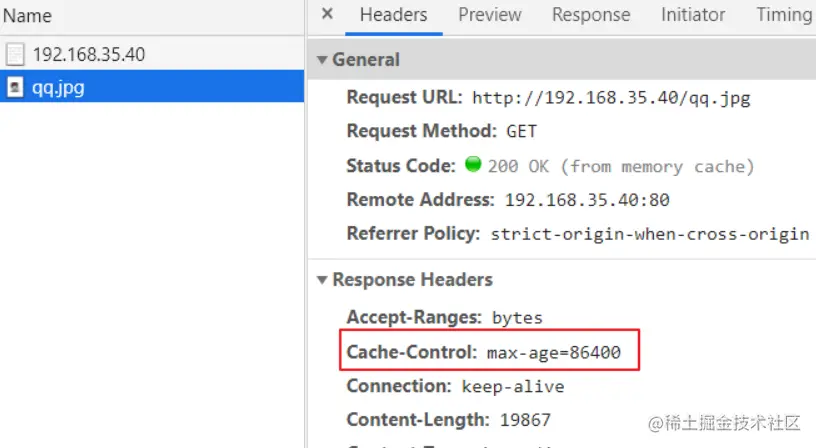Click the Referrer Policy value
The height and width of the screenshot is (448, 816).
pos(649,234)
